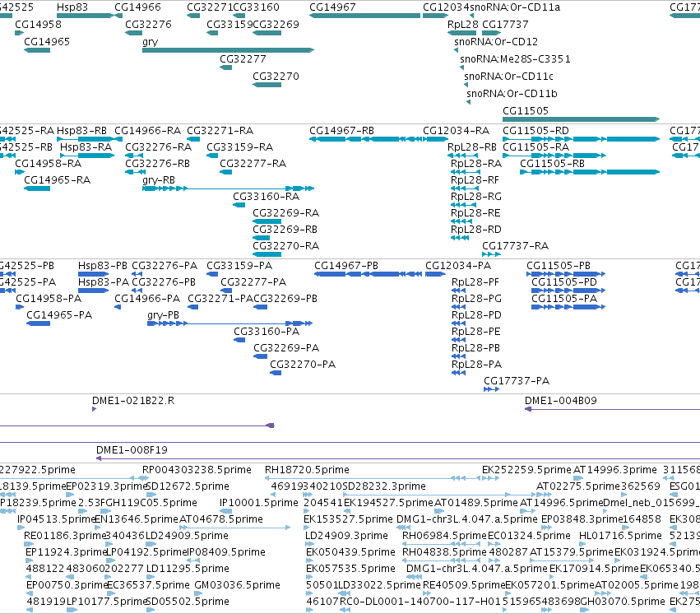Select the CG32269-RB transcript label
This screenshot has width=700, height=614.
click(x=285, y=230)
